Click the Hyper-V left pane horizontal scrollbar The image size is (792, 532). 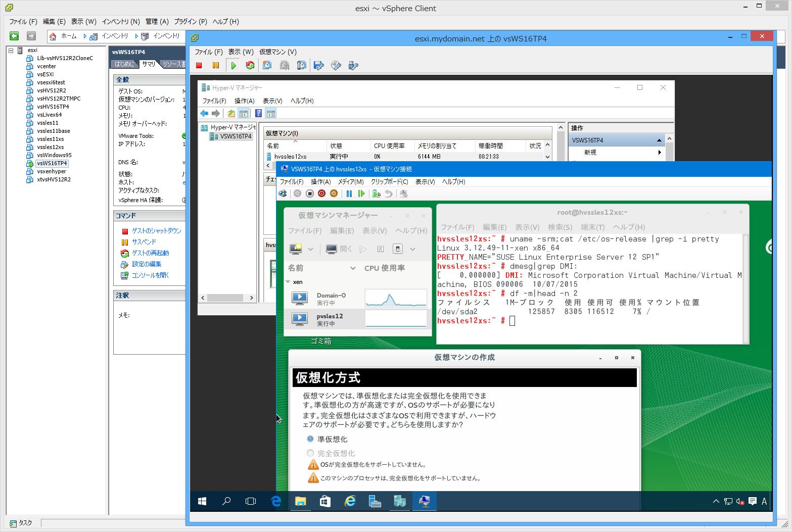(226, 298)
